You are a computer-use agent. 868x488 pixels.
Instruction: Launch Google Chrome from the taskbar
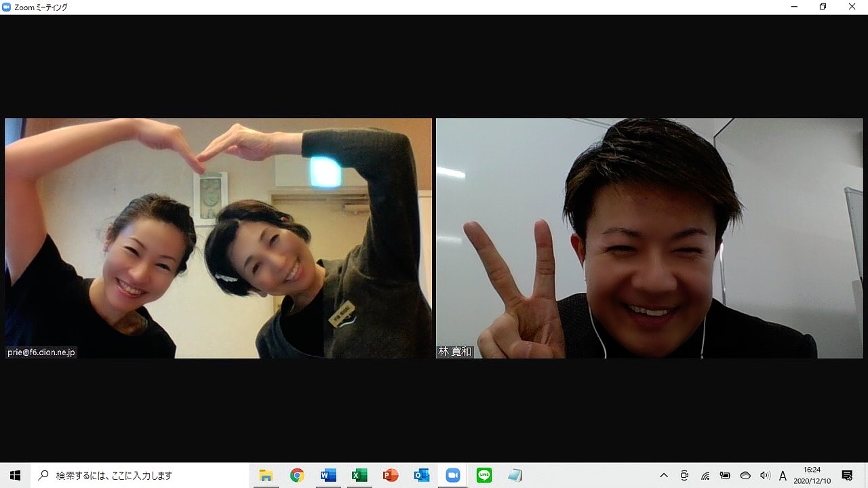click(x=297, y=476)
